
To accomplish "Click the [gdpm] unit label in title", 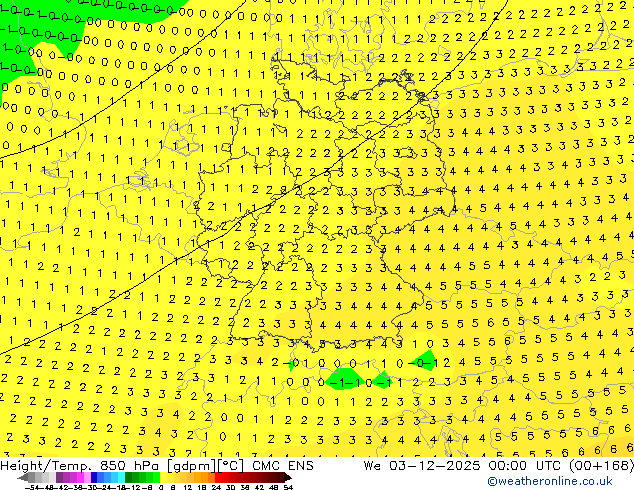I will [192, 466].
